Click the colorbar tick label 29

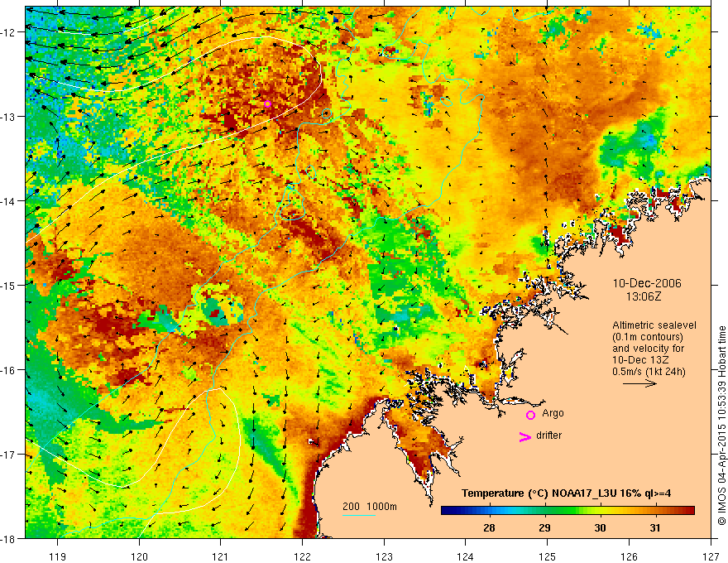point(544,527)
